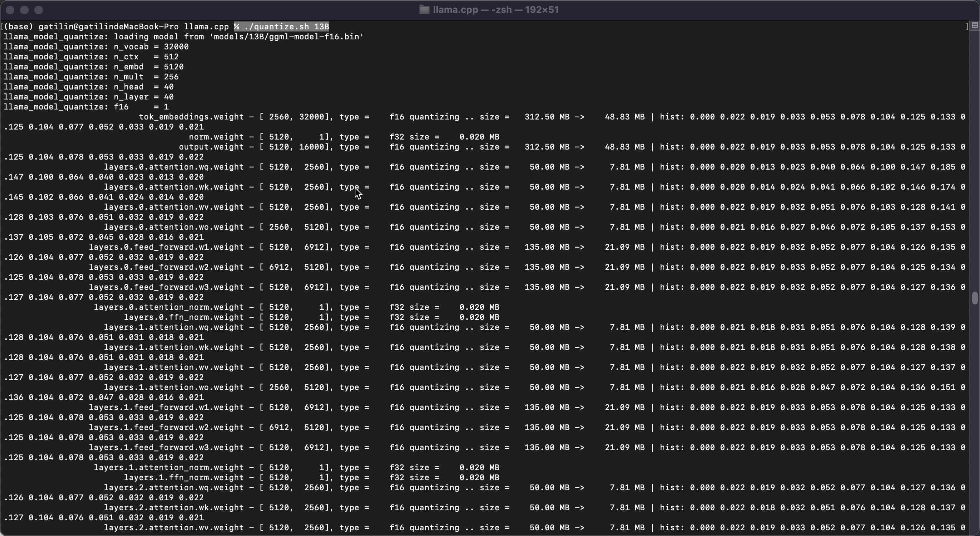980x536 pixels.
Task: Click layers.2.attention.wv.weight text
Action: click(174, 527)
